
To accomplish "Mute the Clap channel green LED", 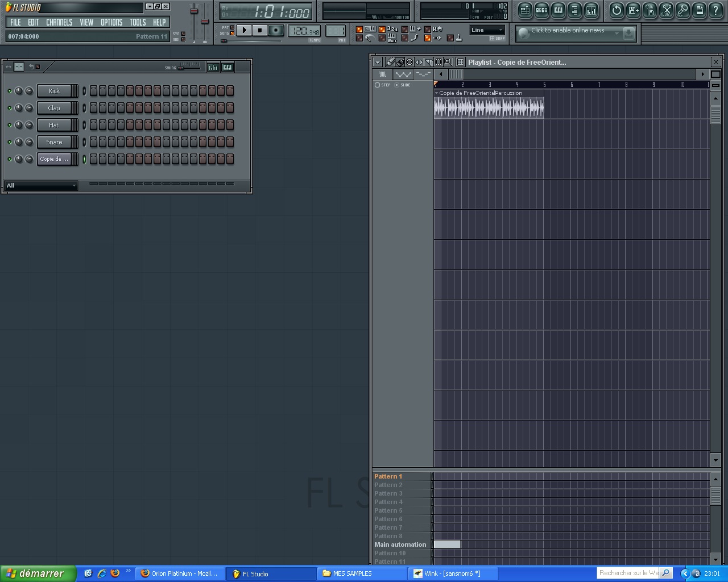I will (10, 108).
